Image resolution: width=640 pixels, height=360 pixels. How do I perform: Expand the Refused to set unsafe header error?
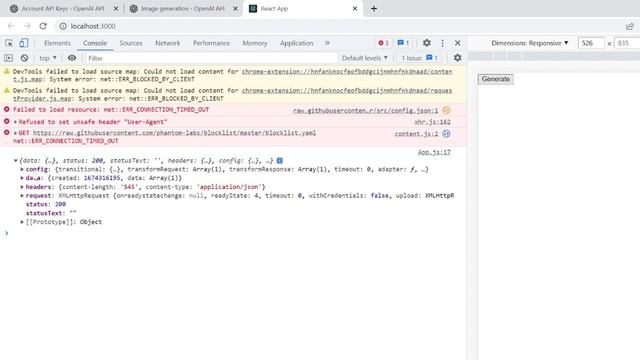16,122
